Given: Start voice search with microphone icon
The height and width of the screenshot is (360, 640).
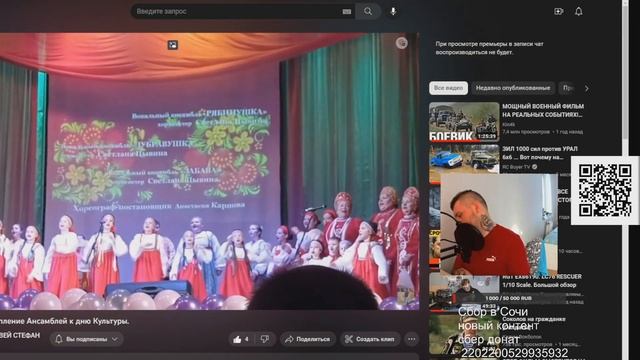Looking at the screenshot, I should coord(393,11).
